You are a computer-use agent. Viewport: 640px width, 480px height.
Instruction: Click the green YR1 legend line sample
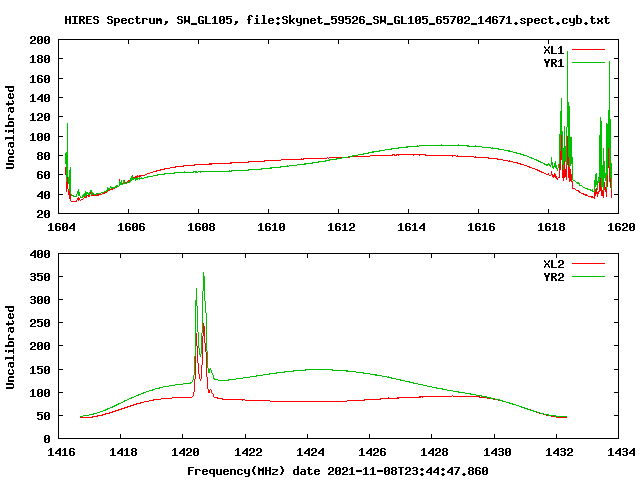point(588,63)
